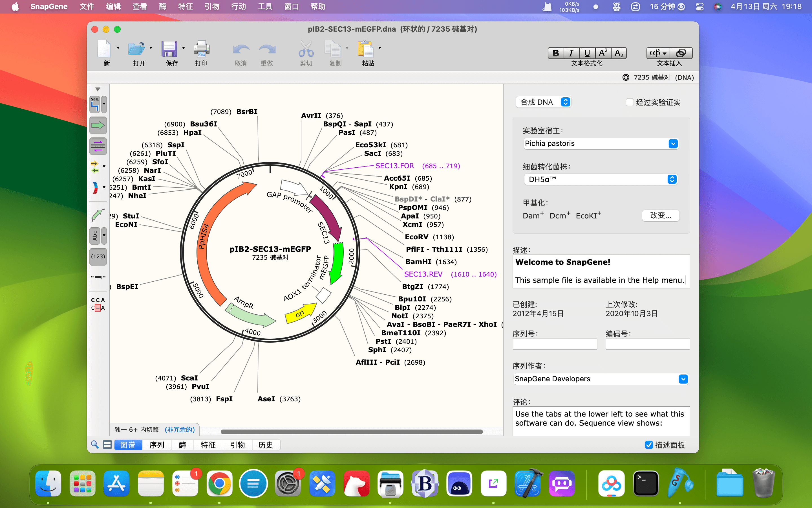Click the curved feature arrow icon
This screenshot has width=812, height=508.
point(98,215)
